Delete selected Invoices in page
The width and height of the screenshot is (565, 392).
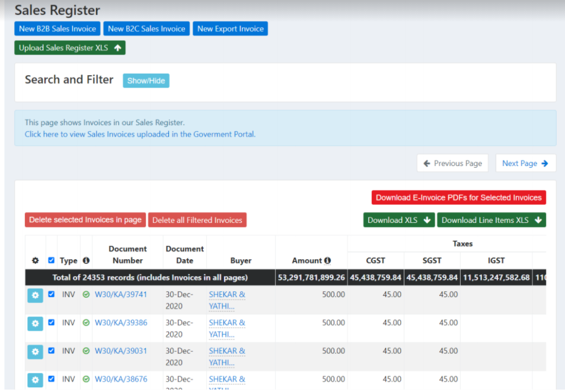(85, 220)
